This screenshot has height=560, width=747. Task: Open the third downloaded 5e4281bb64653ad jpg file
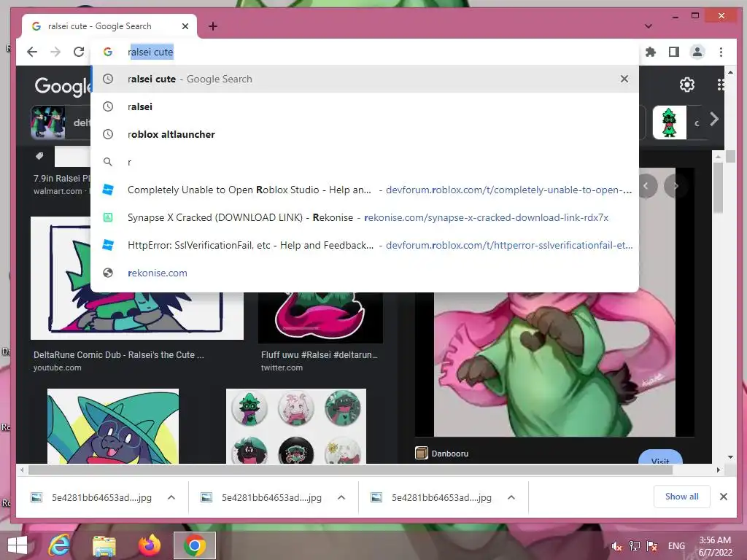pos(432,497)
